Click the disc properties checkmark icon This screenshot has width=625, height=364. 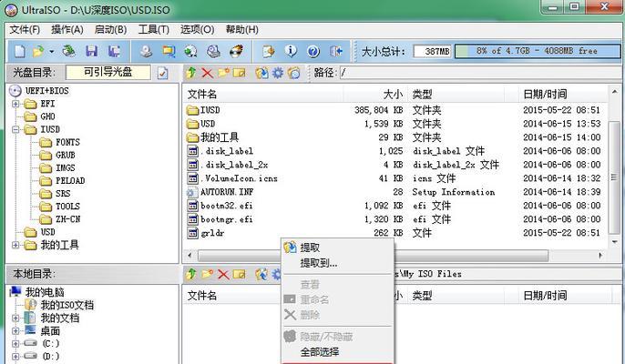[x=162, y=73]
